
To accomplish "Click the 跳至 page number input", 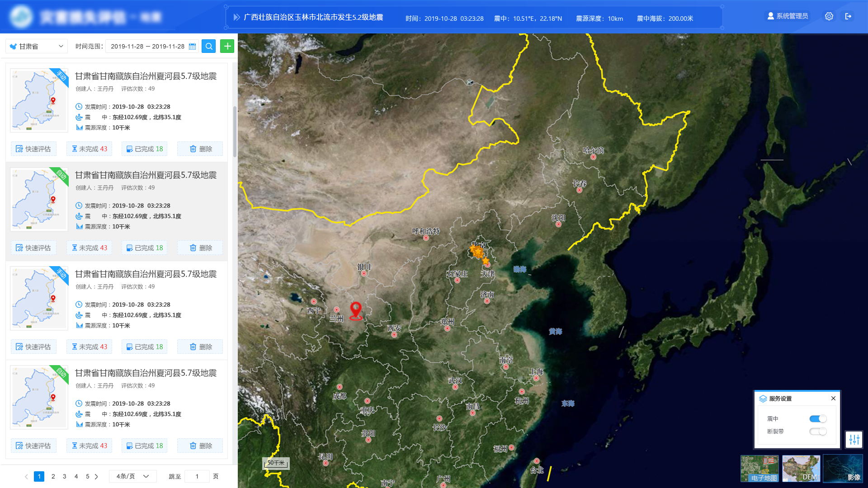I will [197, 476].
